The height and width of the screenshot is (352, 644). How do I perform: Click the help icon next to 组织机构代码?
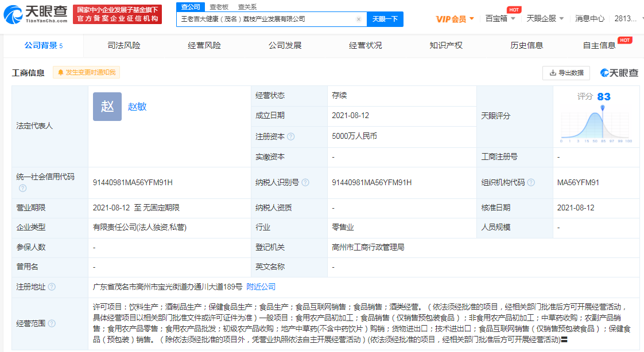coord(531,182)
